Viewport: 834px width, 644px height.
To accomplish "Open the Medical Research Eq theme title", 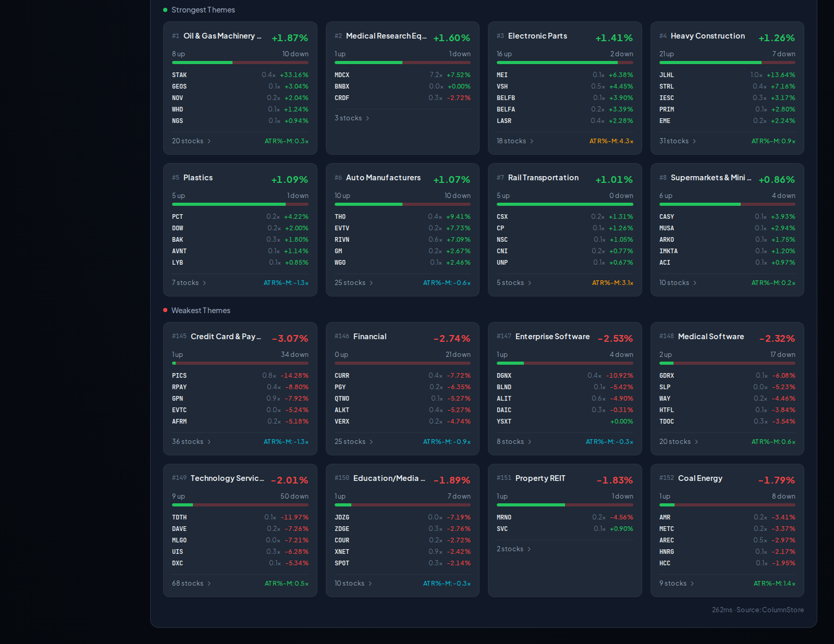I will [386, 36].
